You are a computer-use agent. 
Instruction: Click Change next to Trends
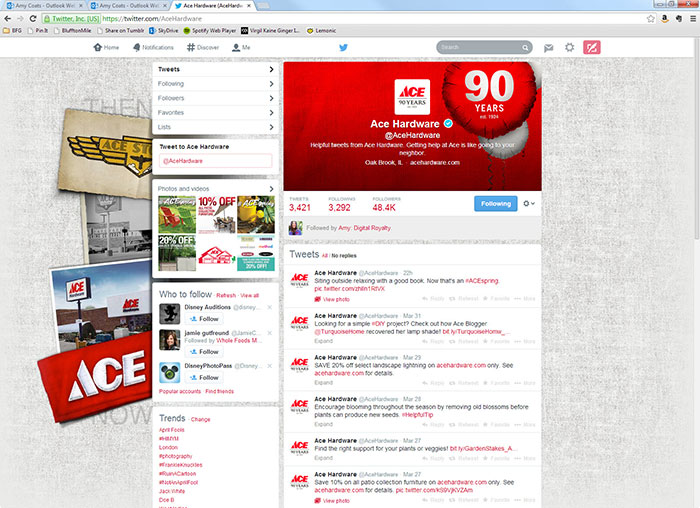click(200, 420)
